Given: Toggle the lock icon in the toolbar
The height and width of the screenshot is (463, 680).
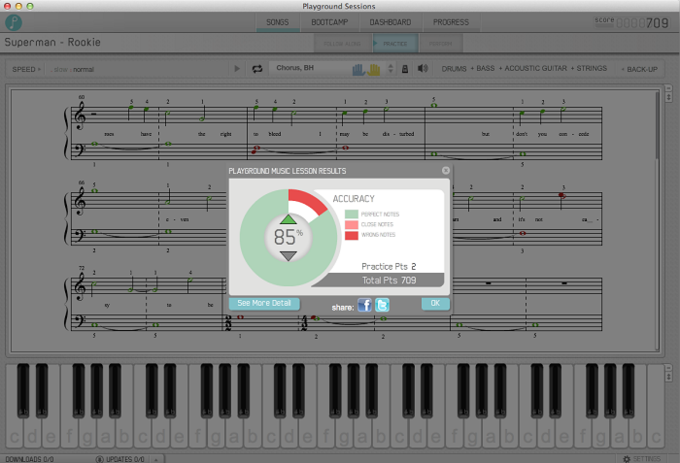Looking at the screenshot, I should [405, 68].
